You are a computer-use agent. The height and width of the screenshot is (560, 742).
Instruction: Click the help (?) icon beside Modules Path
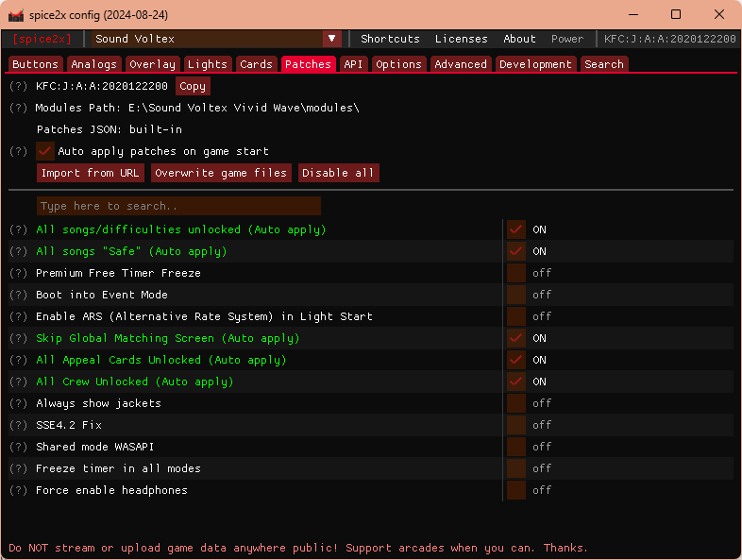pos(18,108)
